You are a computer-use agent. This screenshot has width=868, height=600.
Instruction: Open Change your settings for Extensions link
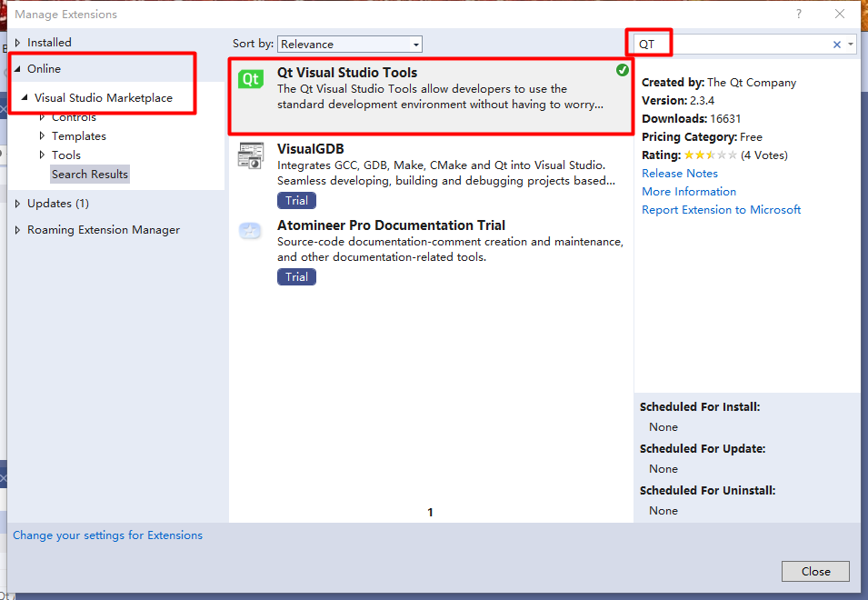(107, 535)
